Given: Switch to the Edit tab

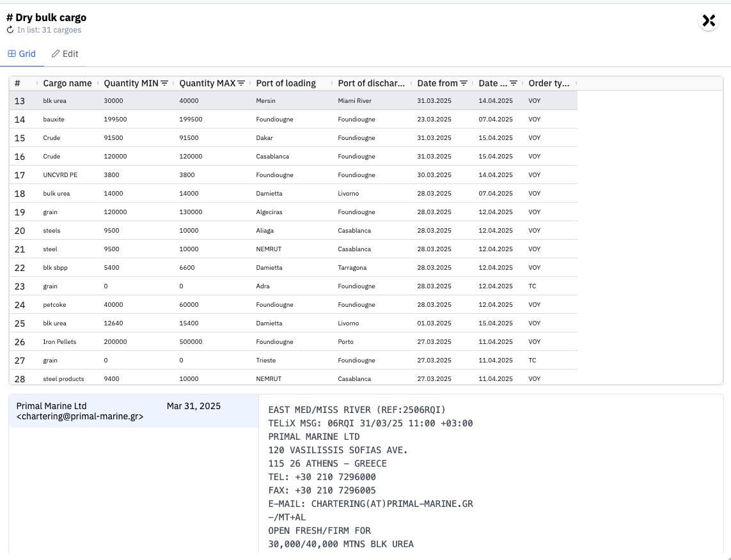Looking at the screenshot, I should click(65, 54).
